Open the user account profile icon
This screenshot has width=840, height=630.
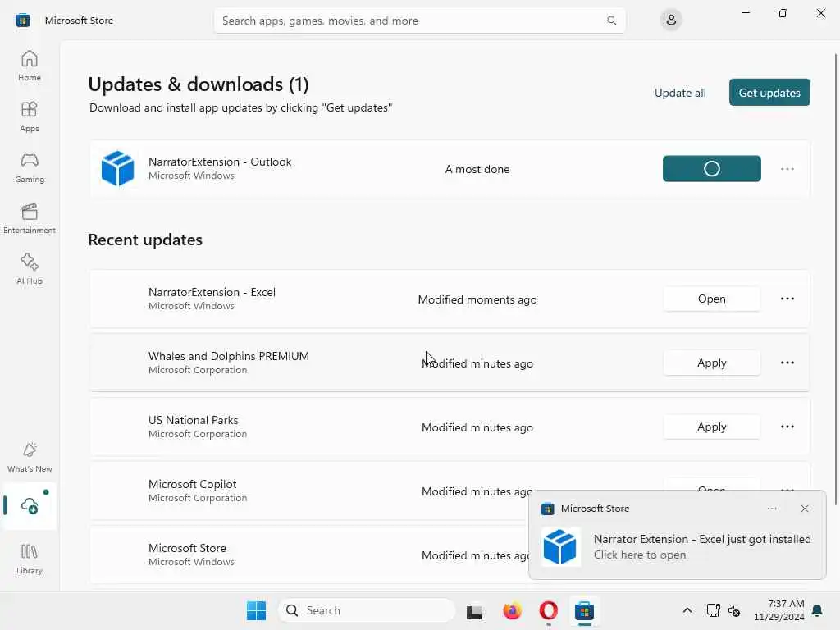tap(671, 21)
